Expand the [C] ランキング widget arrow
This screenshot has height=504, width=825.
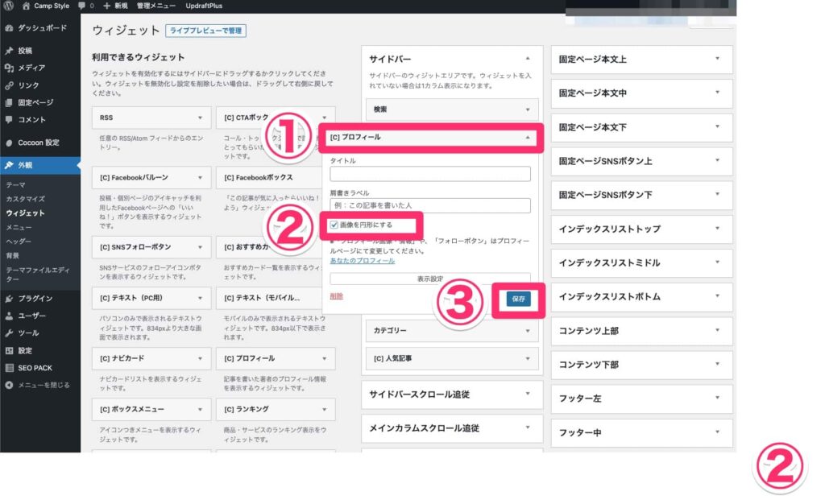324,410
